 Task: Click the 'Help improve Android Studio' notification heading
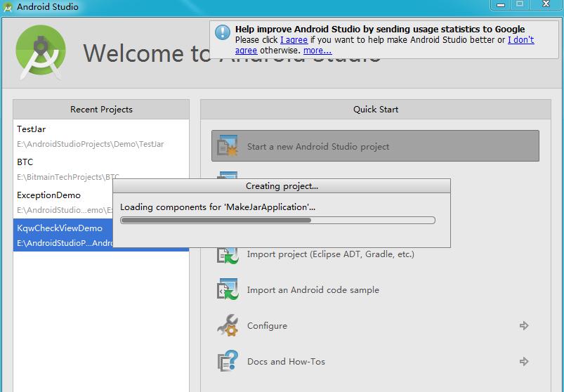(x=380, y=29)
